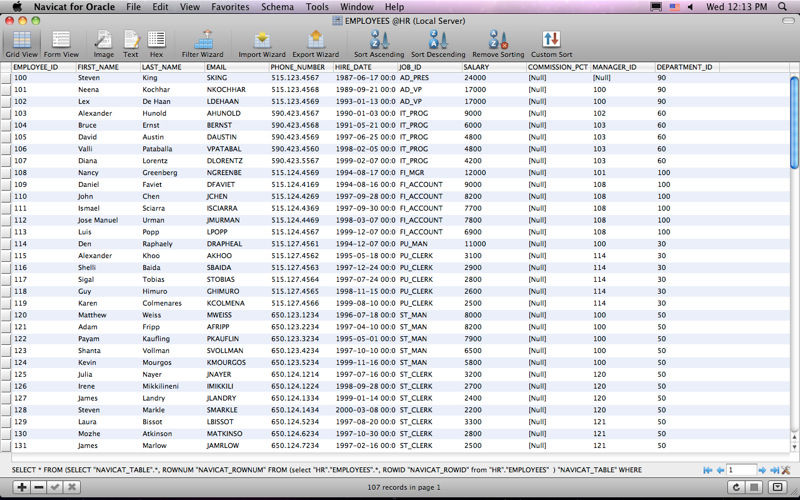Open the Image viewer pane
Image resolution: width=800 pixels, height=500 pixels.
point(103,44)
